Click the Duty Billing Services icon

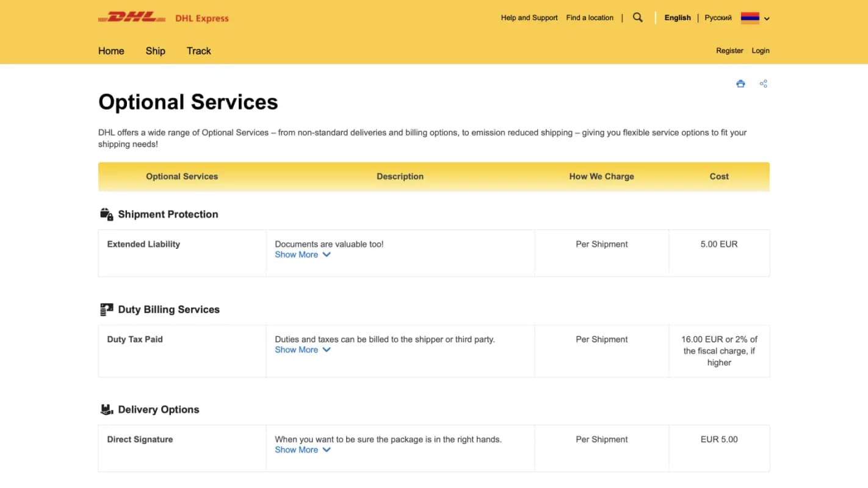pos(107,309)
